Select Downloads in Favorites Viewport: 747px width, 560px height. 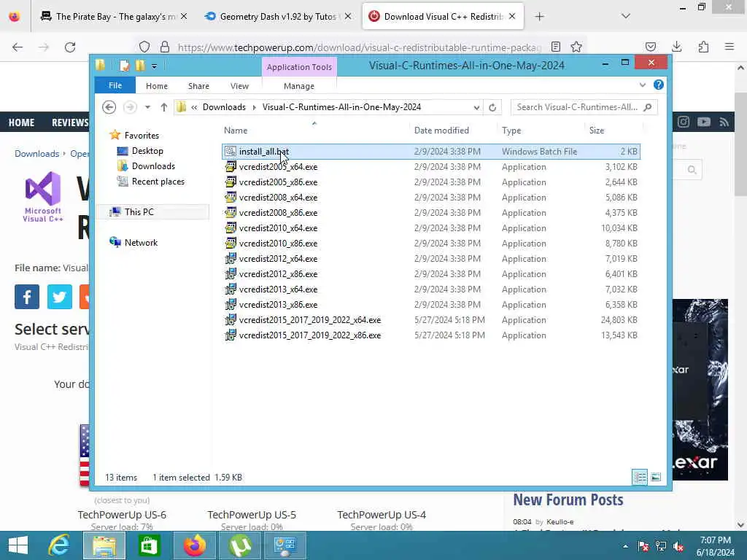tap(153, 166)
